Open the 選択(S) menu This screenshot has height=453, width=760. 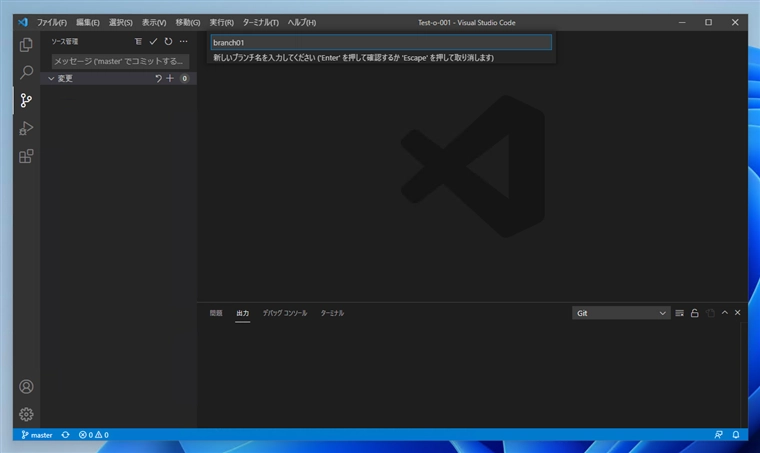[x=121, y=23]
